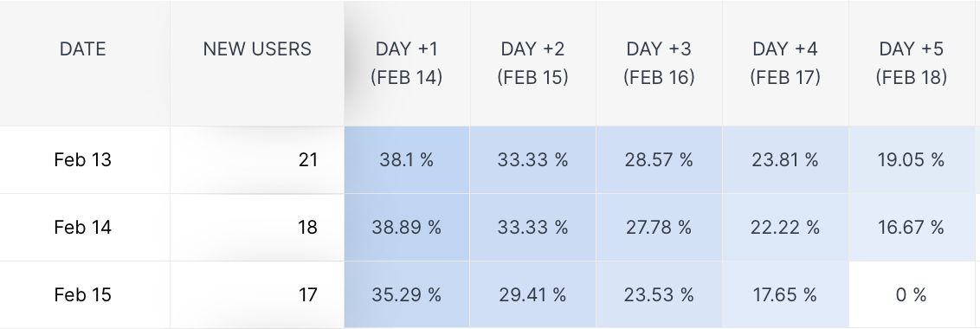Click the 19.05 % retention cell

[912, 160]
